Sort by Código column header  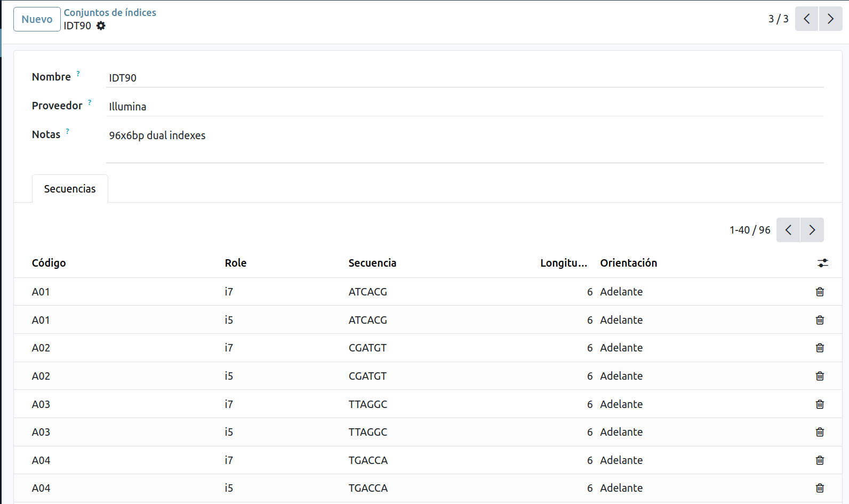(49, 263)
